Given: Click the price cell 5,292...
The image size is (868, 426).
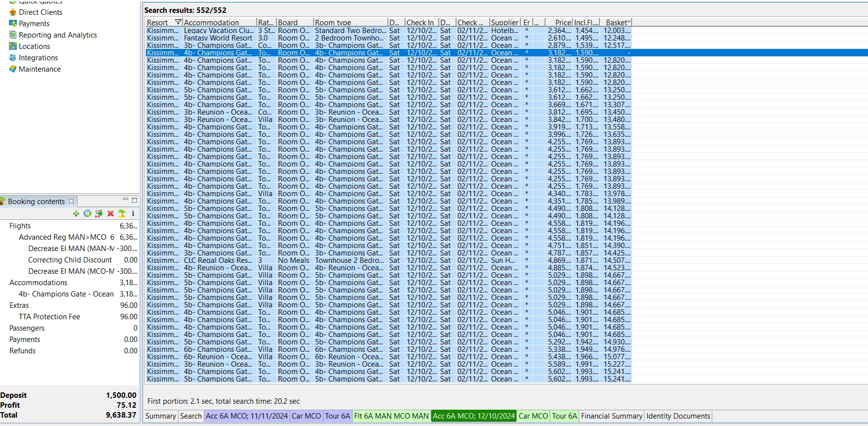Looking at the screenshot, I should tap(559, 342).
